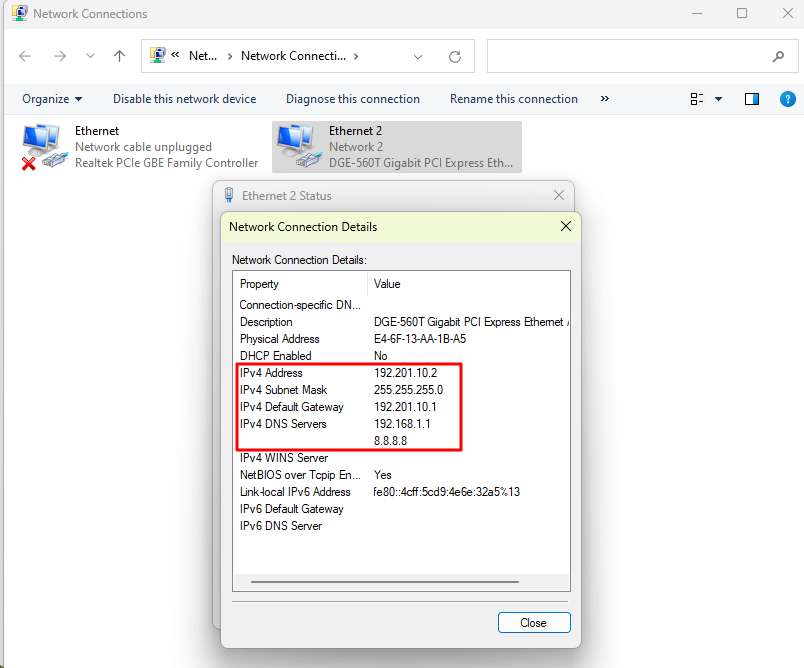Open the Organize menu
This screenshot has width=804, height=668.
pyautogui.click(x=52, y=99)
